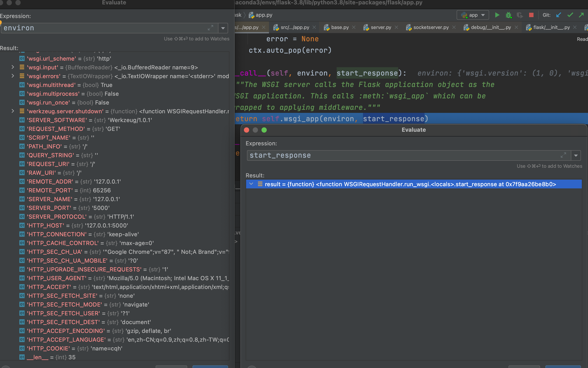The height and width of the screenshot is (368, 588).
Task: Close the base.py tab
Action: (354, 27)
